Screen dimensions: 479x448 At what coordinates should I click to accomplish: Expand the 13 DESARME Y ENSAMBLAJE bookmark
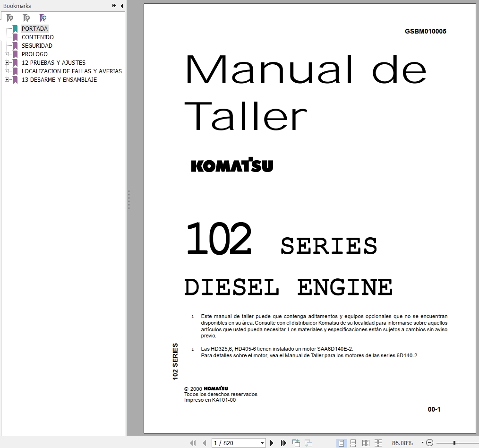click(7, 80)
